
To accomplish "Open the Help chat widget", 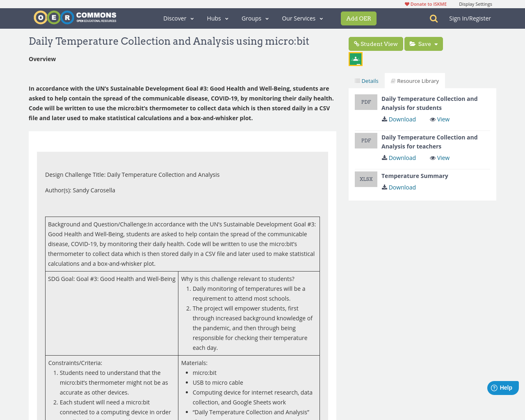I will coord(503,388).
